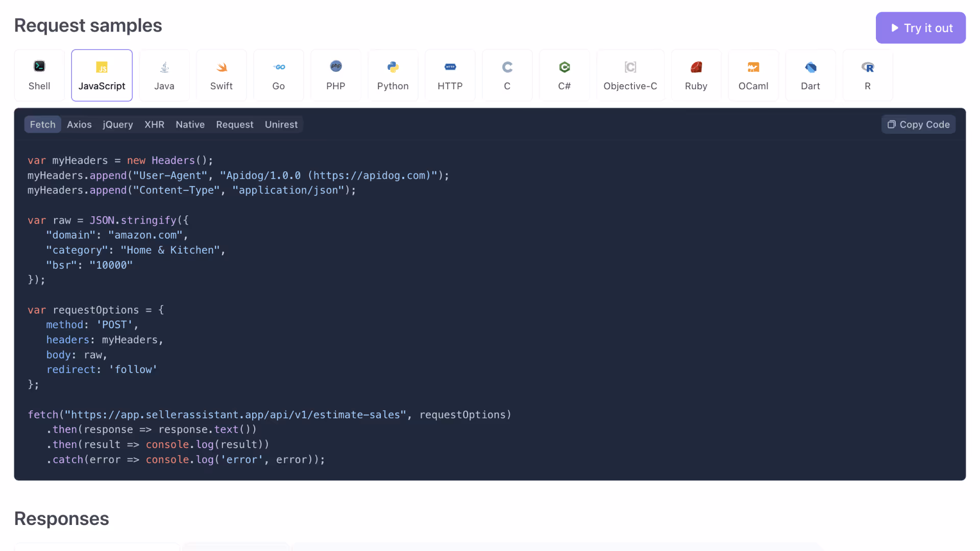Select the Shell language icon

pyautogui.click(x=39, y=66)
